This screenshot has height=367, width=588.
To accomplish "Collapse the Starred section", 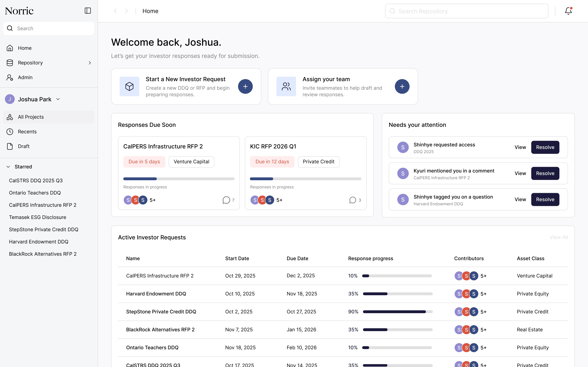I will coord(8,167).
